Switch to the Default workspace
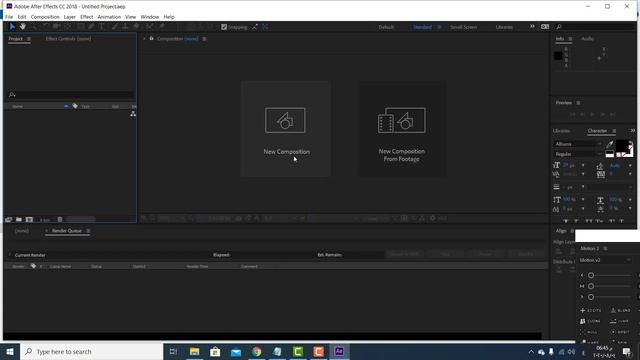Image resolution: width=640 pixels, height=360 pixels. pos(386,27)
